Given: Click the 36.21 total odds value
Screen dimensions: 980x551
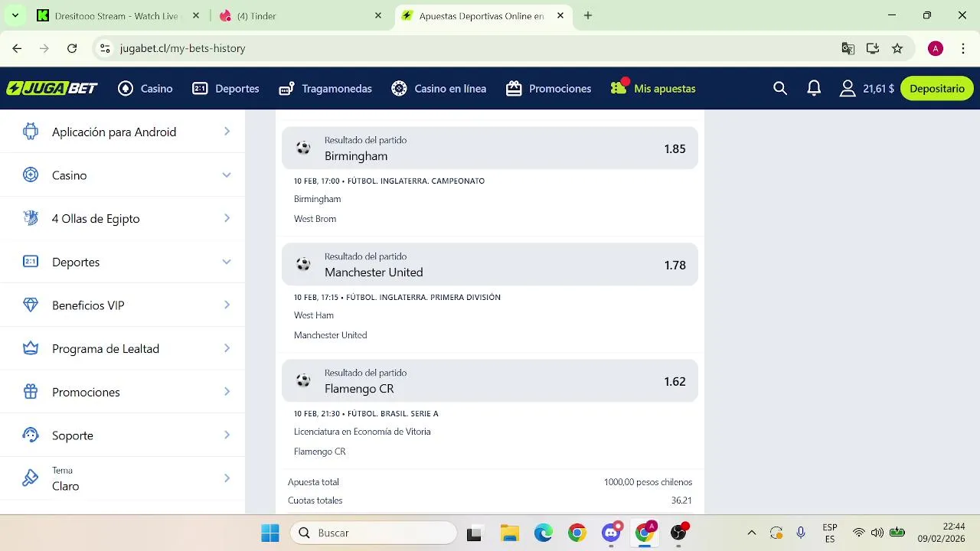Looking at the screenshot, I should (x=681, y=500).
